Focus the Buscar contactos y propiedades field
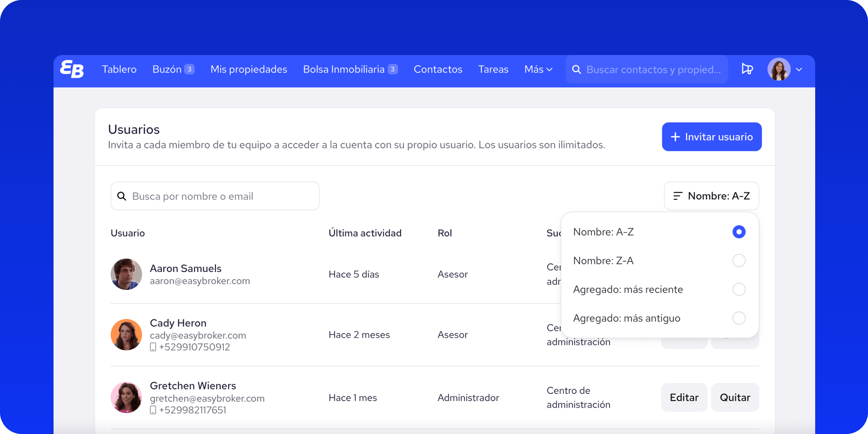This screenshot has width=868, height=434. (647, 69)
